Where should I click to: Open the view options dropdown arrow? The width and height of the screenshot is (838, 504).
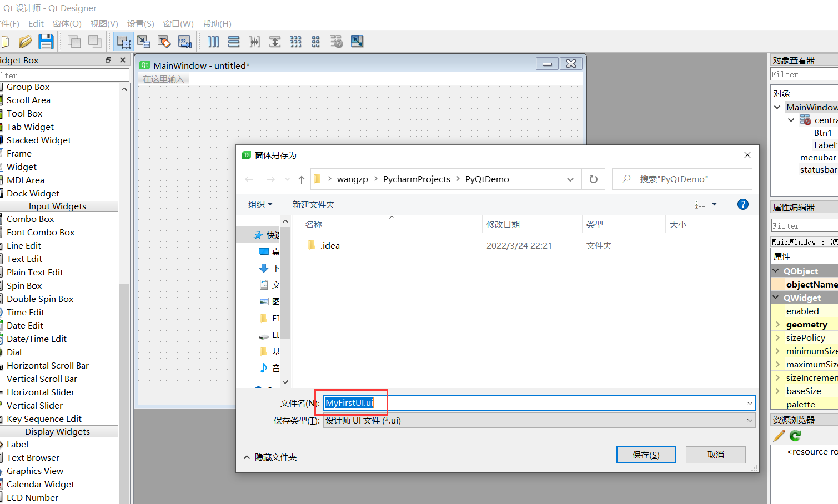pyautogui.click(x=715, y=204)
